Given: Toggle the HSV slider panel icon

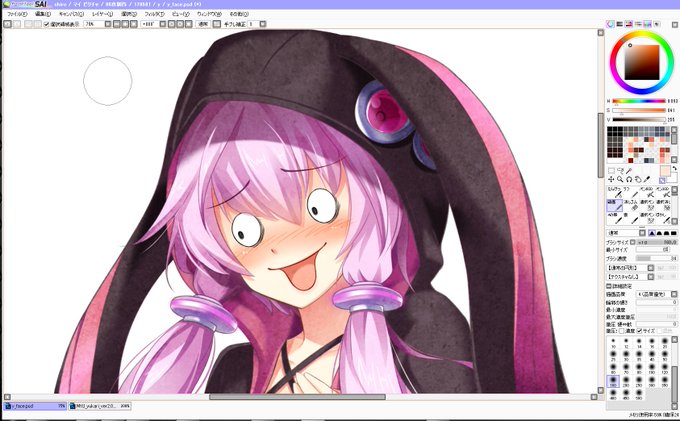Looking at the screenshot, I should (629, 24).
